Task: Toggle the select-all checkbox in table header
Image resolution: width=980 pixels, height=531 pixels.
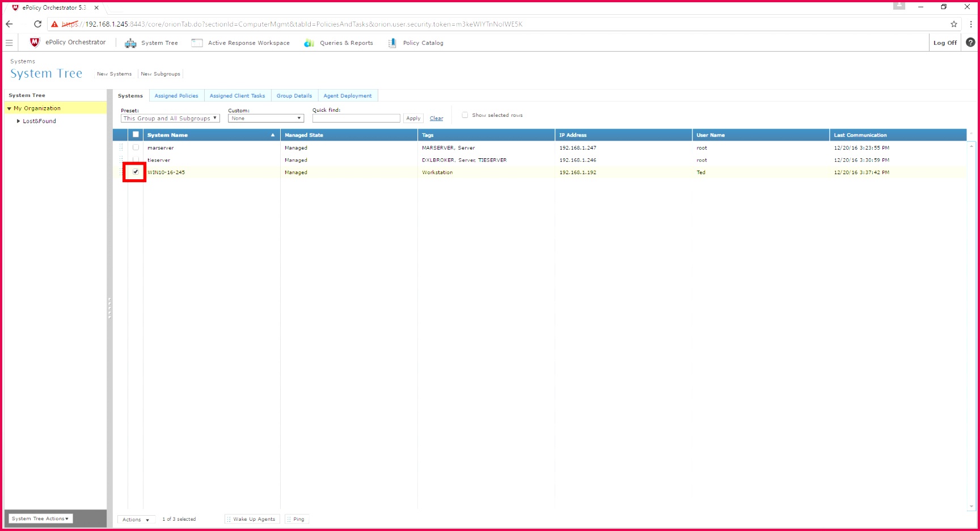Action: pyautogui.click(x=136, y=134)
